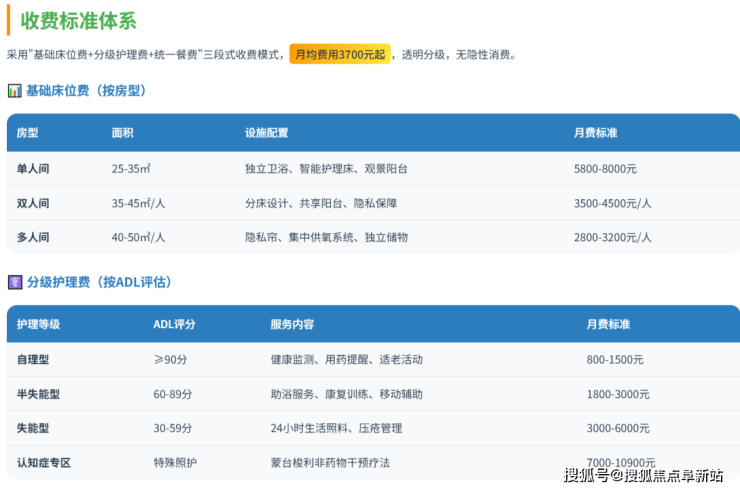Click the 5800-8000元 price cell
The image size is (740, 491).
(605, 169)
